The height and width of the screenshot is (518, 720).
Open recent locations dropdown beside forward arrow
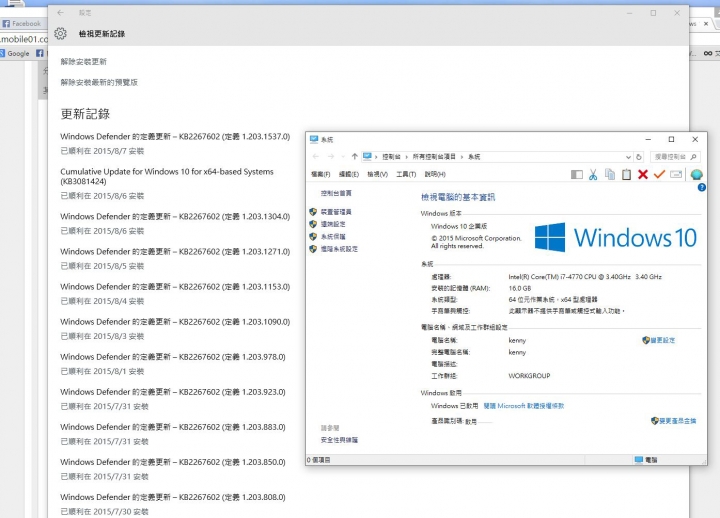click(343, 157)
